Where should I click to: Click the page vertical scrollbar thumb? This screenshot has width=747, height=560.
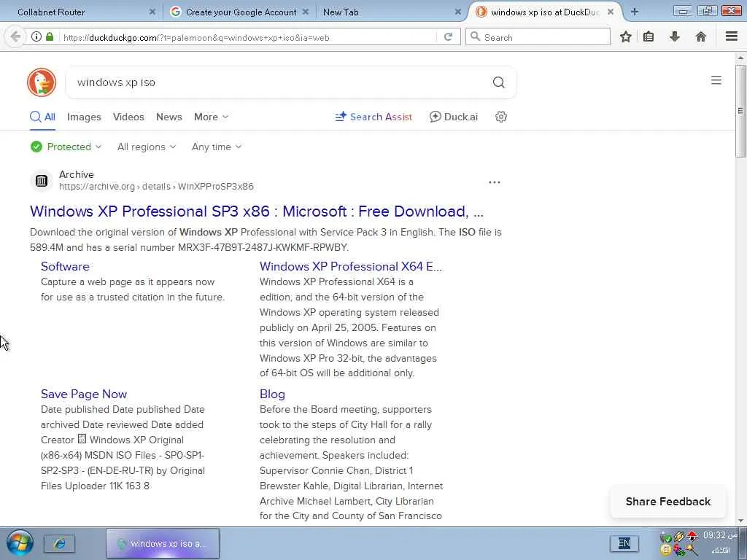740,111
